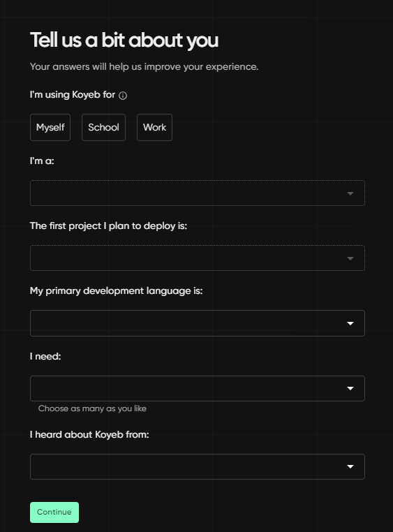393x532 pixels.
Task: Click the arrow in the development language field
Action: (x=350, y=323)
